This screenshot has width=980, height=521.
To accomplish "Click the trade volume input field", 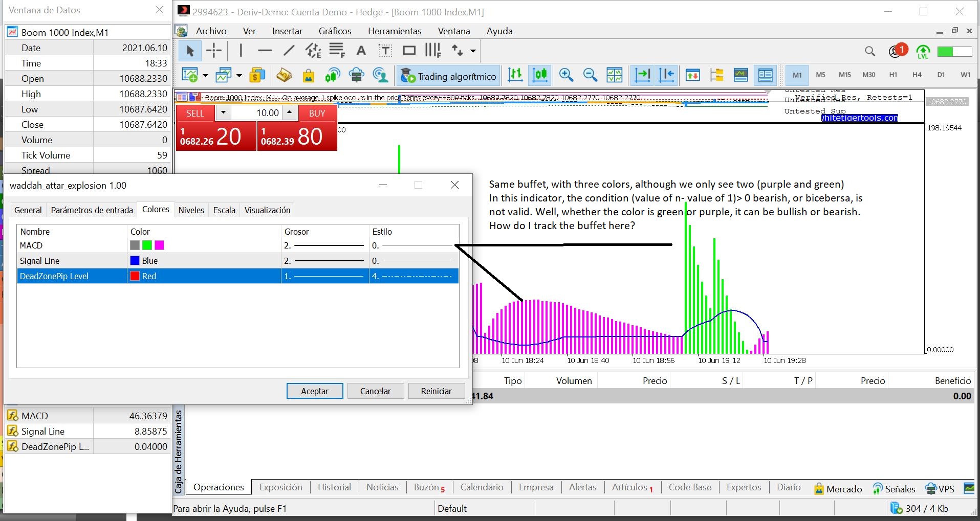I will 256,113.
